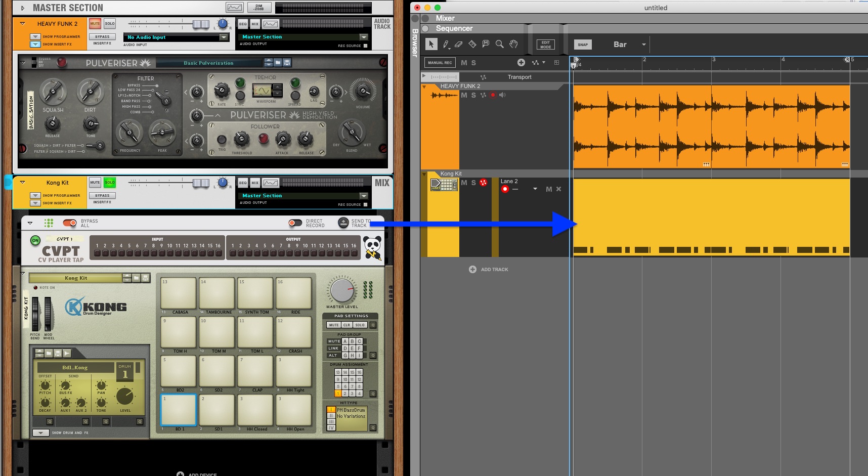Click the Pulveriser Squash knob
868x476 pixels.
pyautogui.click(x=53, y=92)
